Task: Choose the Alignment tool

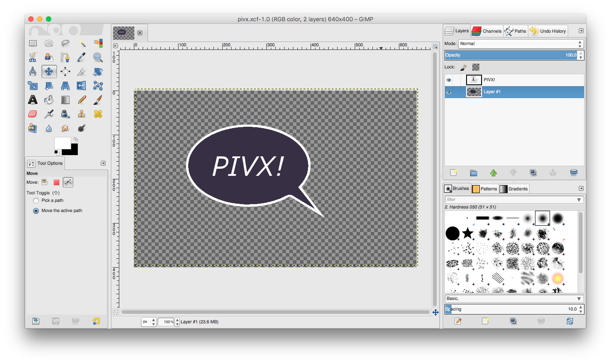Action: pyautogui.click(x=65, y=72)
